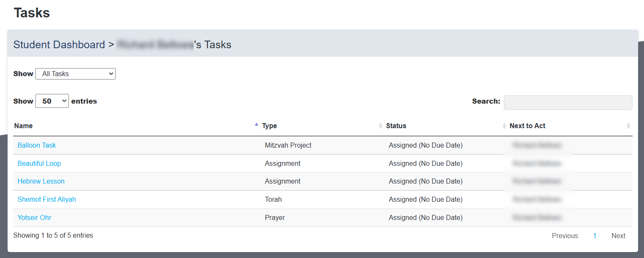
Task: Open the Beautiful Loop assignment
Action: (39, 163)
